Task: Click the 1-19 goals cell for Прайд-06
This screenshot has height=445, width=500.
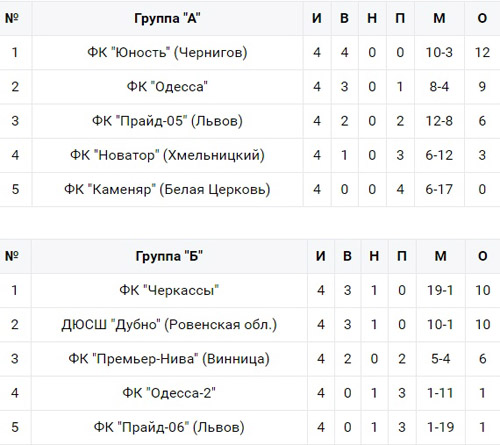Action: point(440,427)
